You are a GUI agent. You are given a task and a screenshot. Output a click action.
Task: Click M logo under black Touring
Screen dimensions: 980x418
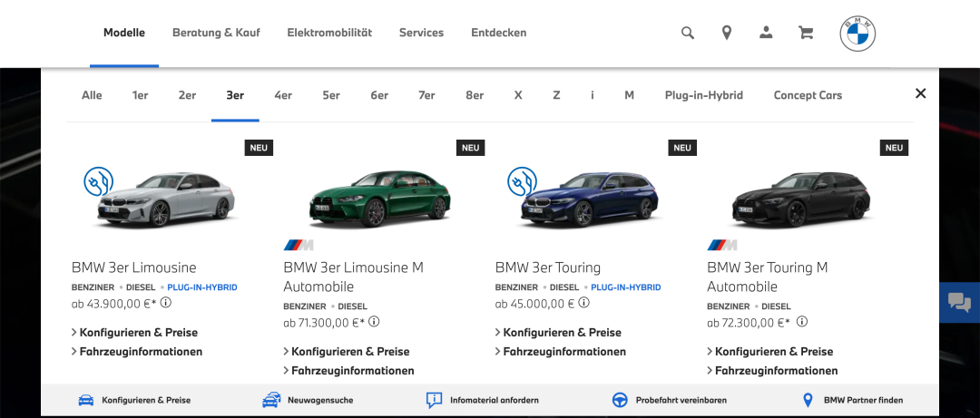pos(722,244)
